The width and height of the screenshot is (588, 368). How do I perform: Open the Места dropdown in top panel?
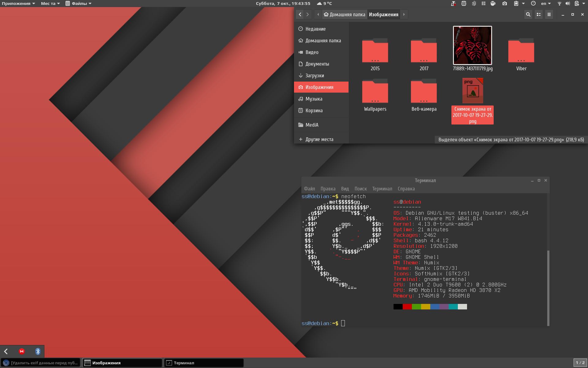[50, 3]
